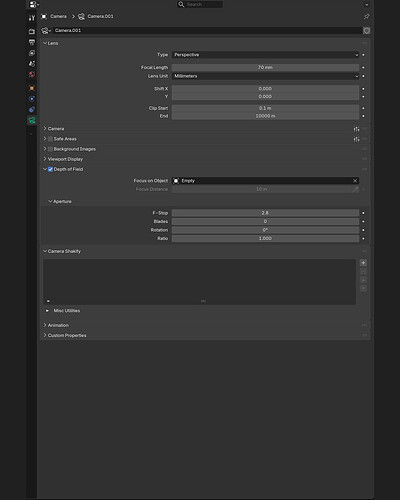Enable the Background Images checkbox
This screenshot has width=400, height=500.
click(50, 149)
